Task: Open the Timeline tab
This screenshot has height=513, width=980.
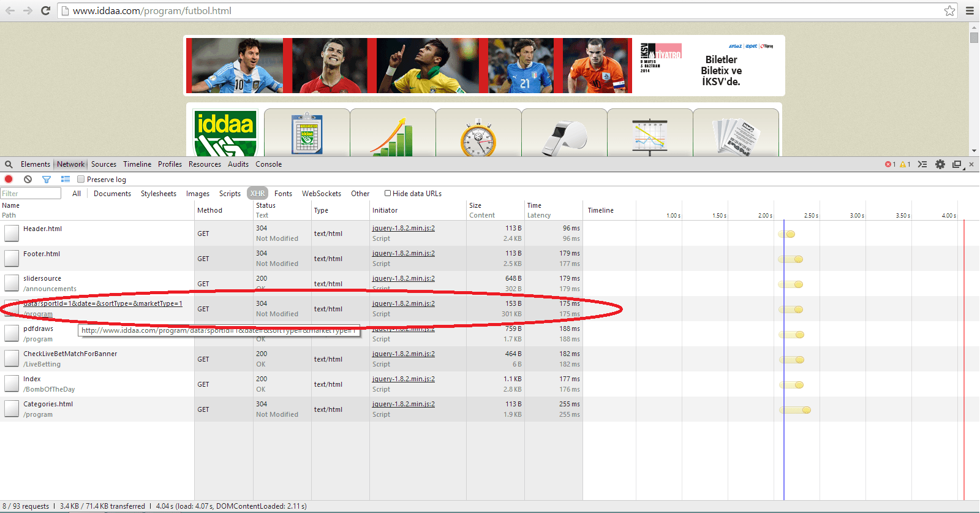Action: pyautogui.click(x=137, y=164)
